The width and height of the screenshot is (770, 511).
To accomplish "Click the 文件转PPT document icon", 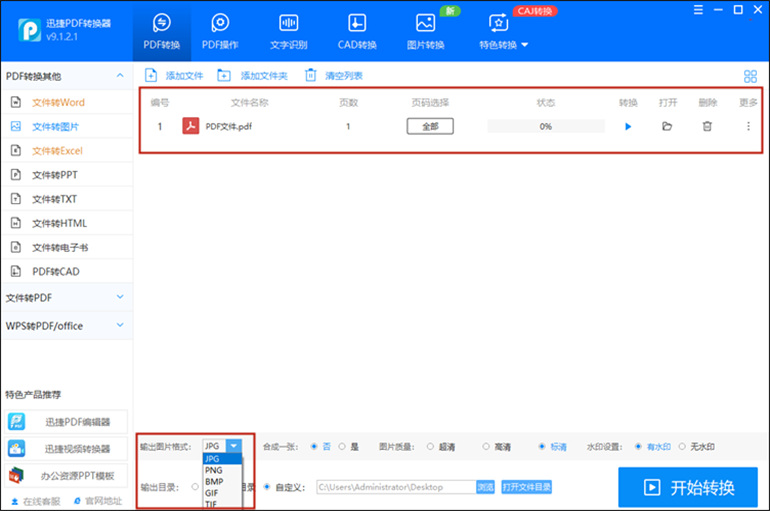I will point(16,175).
